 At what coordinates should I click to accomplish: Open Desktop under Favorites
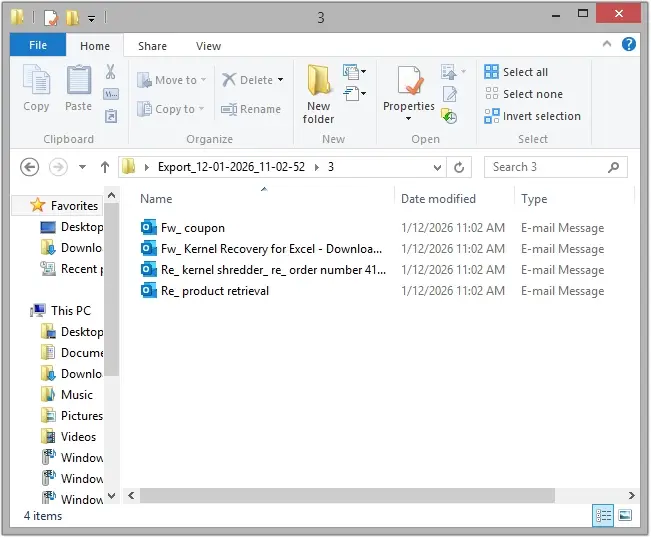(x=72, y=227)
